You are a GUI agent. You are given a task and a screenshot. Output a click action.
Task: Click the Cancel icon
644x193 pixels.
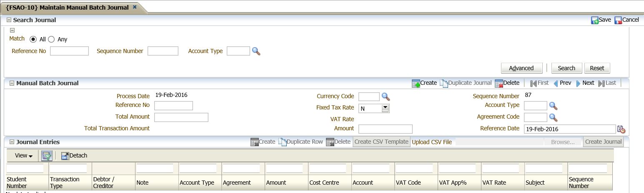(x=618, y=20)
